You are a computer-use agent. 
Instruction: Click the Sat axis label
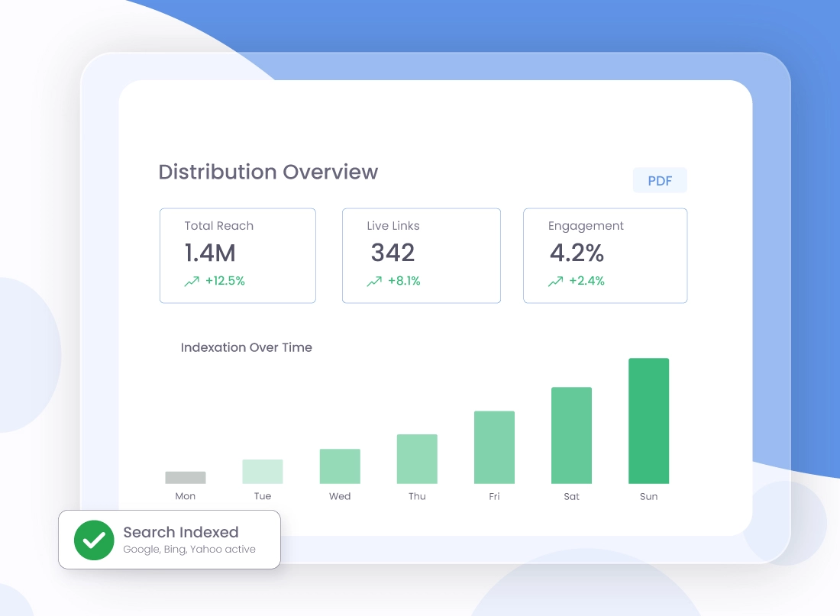(571, 496)
